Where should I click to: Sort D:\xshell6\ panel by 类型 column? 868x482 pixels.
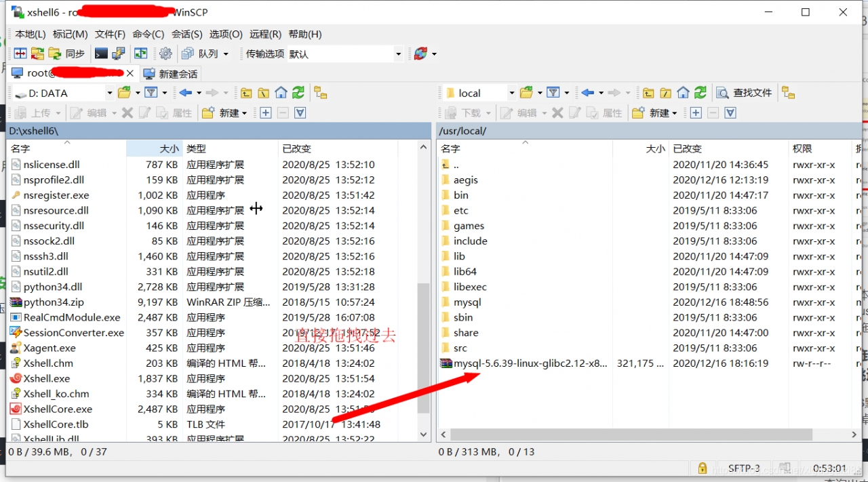[230, 148]
